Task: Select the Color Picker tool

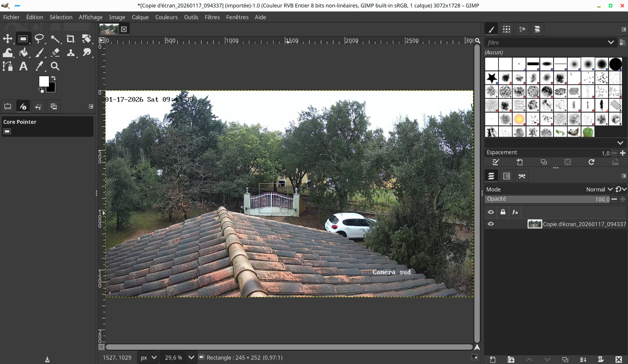Action: pyautogui.click(x=39, y=66)
